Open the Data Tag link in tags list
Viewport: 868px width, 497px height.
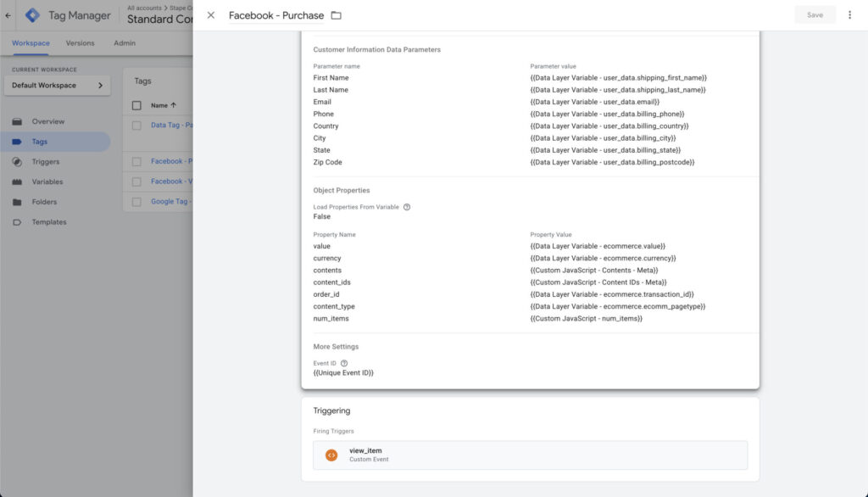[x=171, y=125]
